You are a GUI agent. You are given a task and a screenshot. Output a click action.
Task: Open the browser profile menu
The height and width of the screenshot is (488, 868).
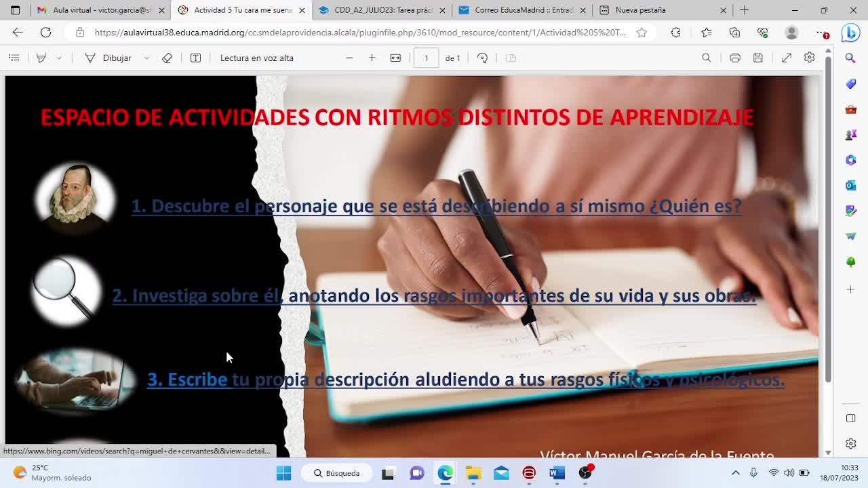pyautogui.click(x=791, y=33)
